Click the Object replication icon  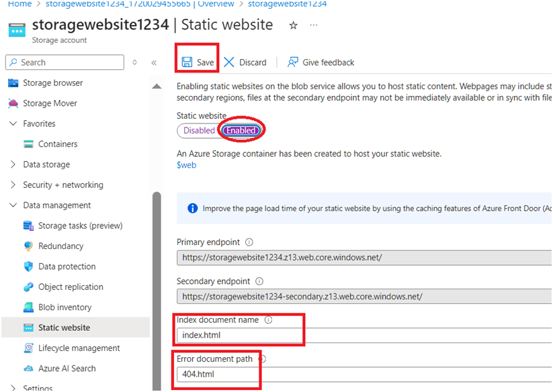(28, 287)
